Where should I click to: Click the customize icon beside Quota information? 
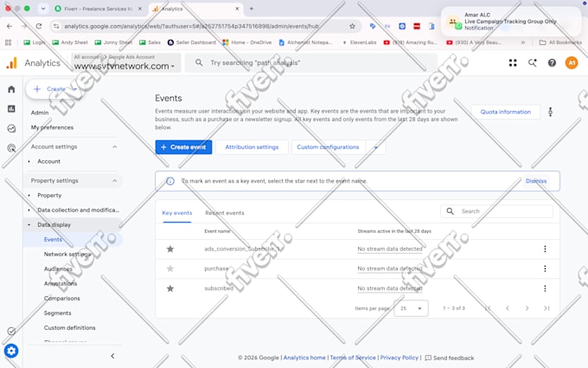pyautogui.click(x=550, y=112)
